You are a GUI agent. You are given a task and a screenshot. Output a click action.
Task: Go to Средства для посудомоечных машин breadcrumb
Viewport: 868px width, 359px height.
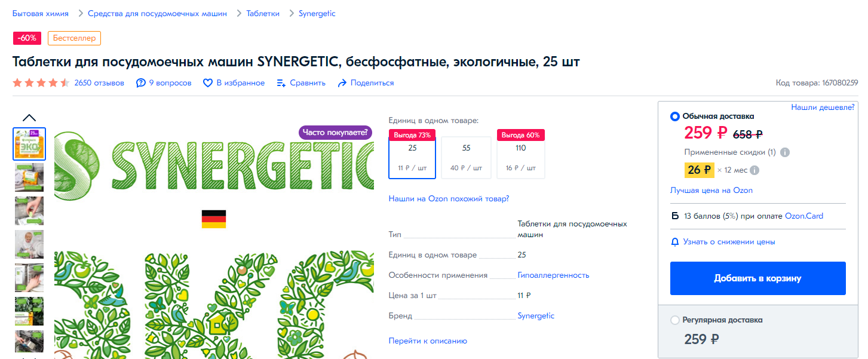tap(157, 13)
